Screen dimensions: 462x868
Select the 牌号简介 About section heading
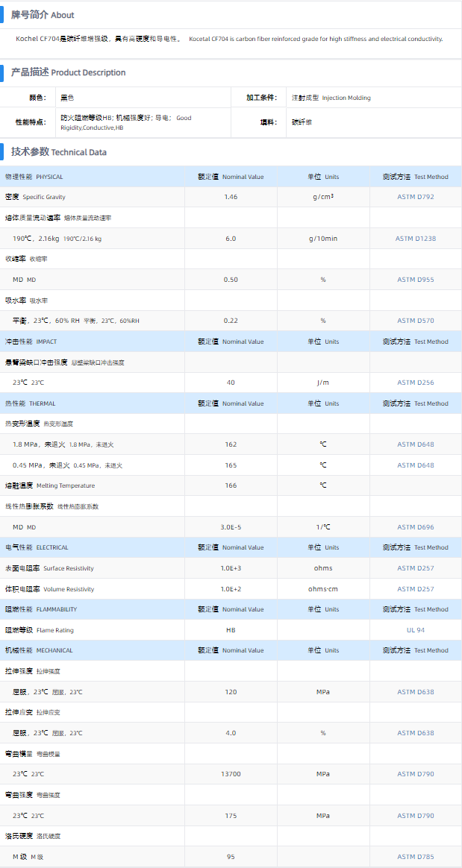click(x=43, y=15)
